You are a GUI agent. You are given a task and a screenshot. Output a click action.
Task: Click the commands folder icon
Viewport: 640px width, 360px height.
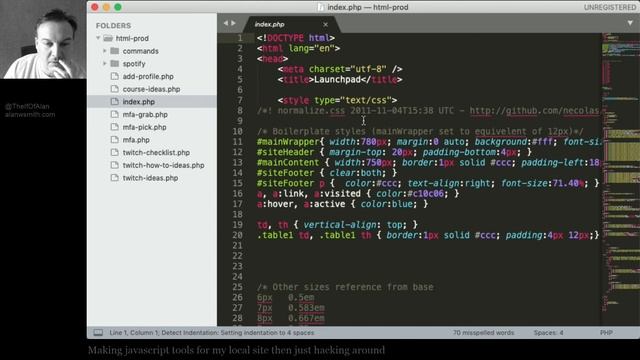[x=115, y=51]
